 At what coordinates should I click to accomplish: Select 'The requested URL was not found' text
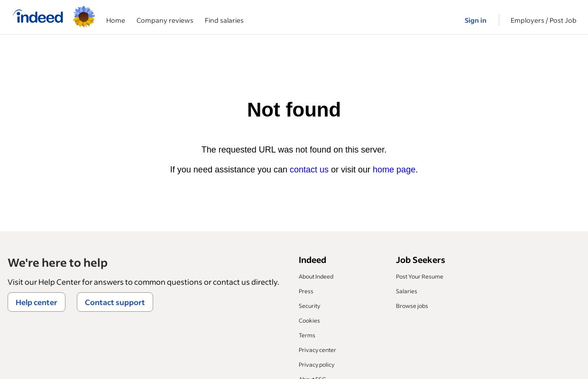294,150
